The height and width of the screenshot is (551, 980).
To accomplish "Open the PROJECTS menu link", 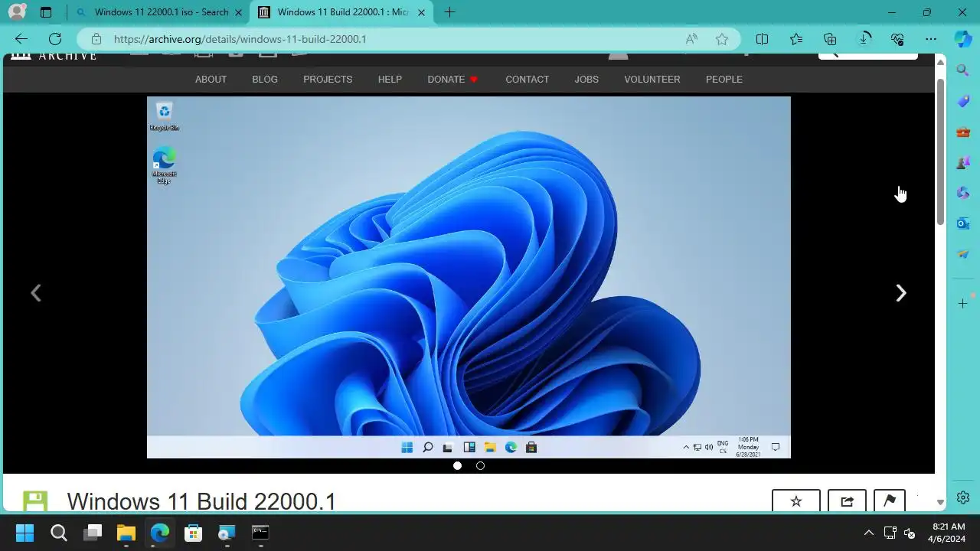I will [328, 80].
